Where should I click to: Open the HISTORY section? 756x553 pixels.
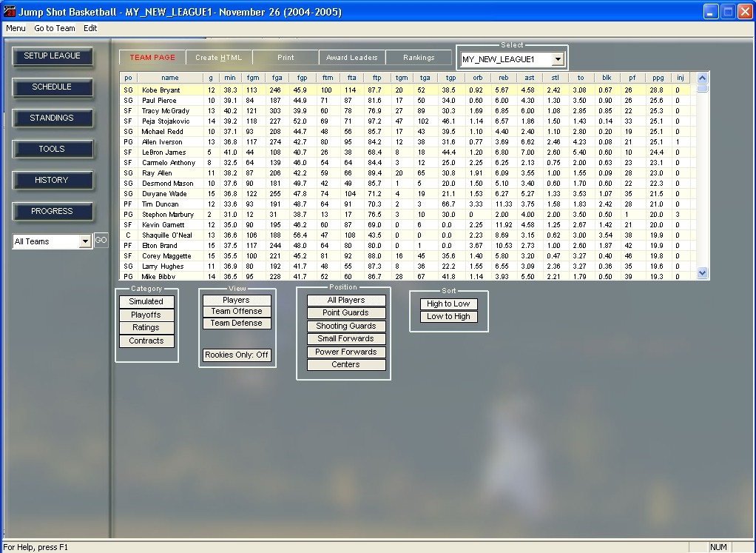click(x=52, y=180)
